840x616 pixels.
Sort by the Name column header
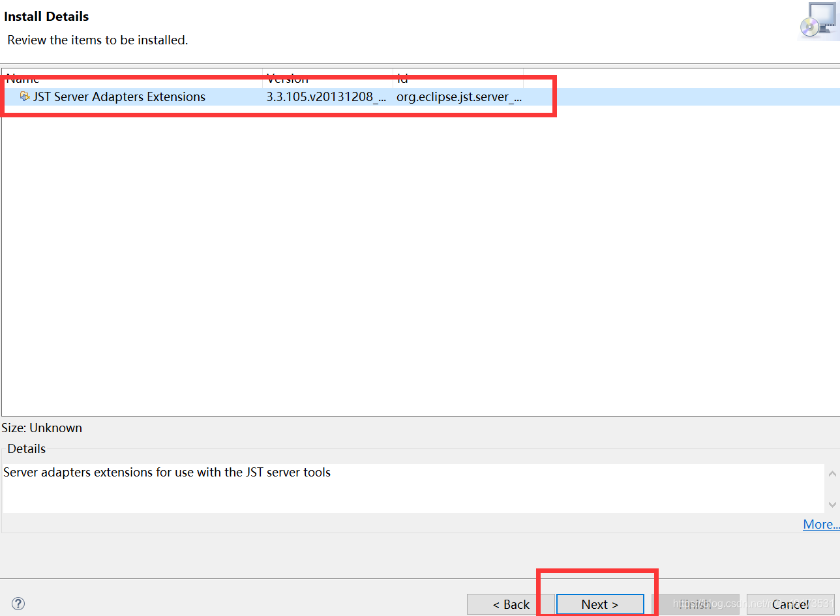click(132, 78)
